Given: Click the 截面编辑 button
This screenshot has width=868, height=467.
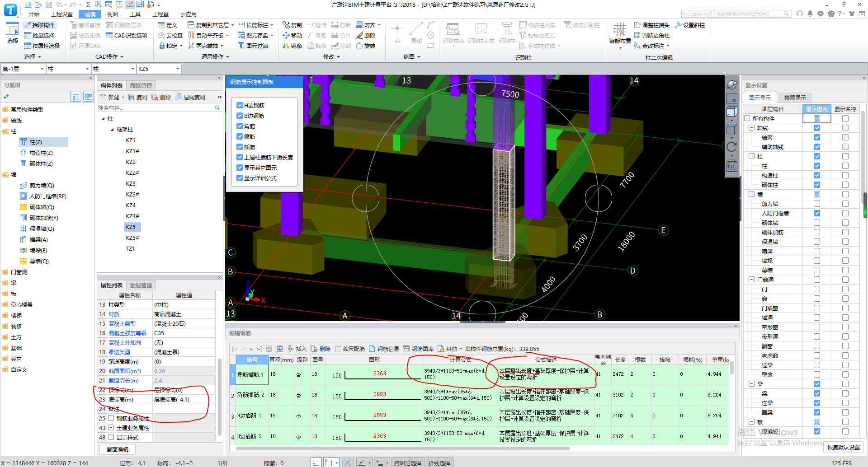Looking at the screenshot, I should coord(118,449).
